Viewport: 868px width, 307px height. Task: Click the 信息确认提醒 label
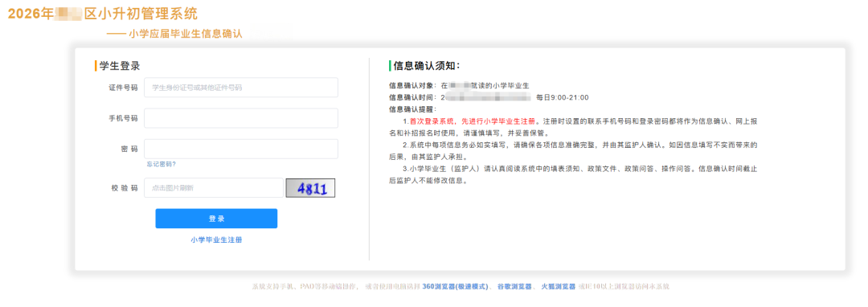[413, 109]
